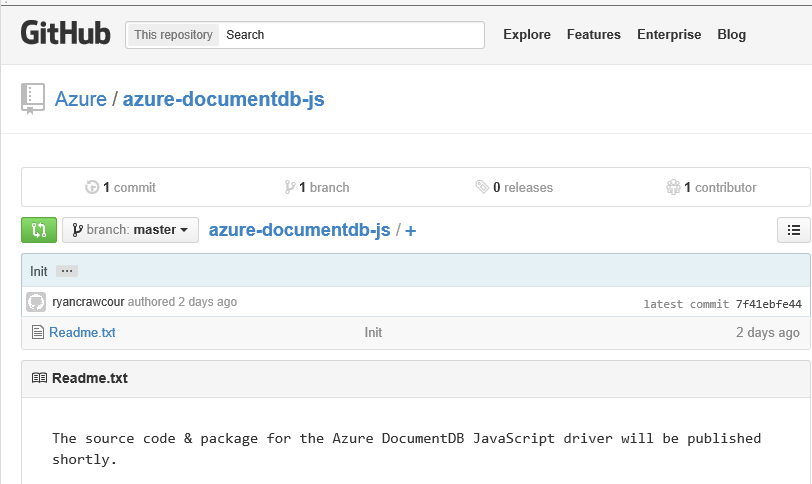
Task: Click the plus to create new file
Action: (410, 231)
